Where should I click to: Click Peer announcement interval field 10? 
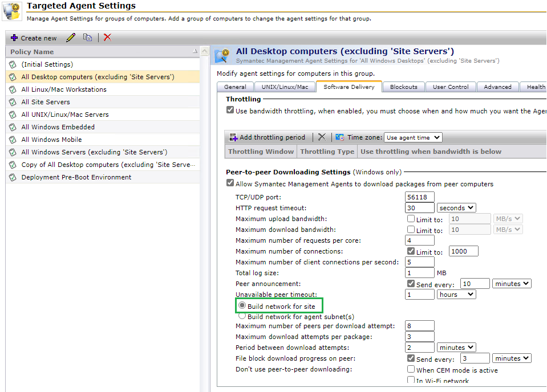coord(475,284)
